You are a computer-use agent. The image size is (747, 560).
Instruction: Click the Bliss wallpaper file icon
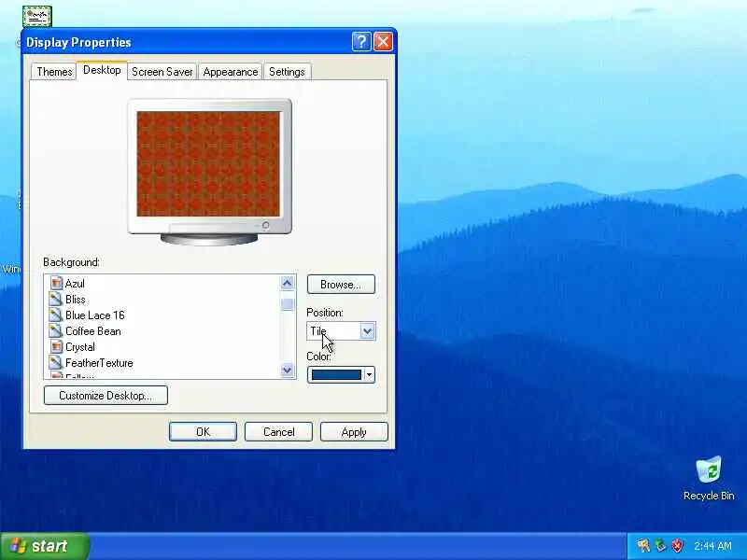click(x=56, y=299)
